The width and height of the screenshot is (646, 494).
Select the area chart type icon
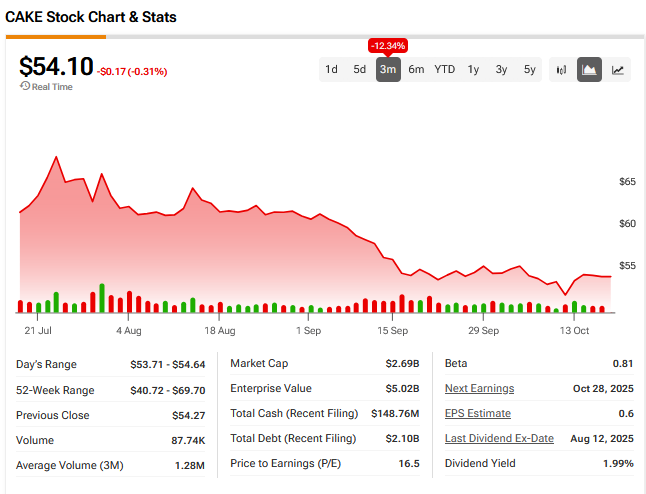pyautogui.click(x=589, y=70)
